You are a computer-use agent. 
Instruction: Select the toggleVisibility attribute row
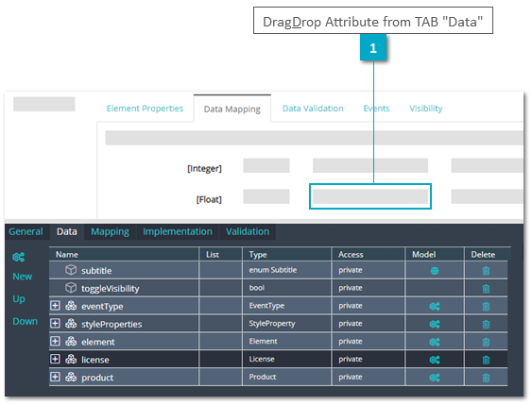pos(278,289)
